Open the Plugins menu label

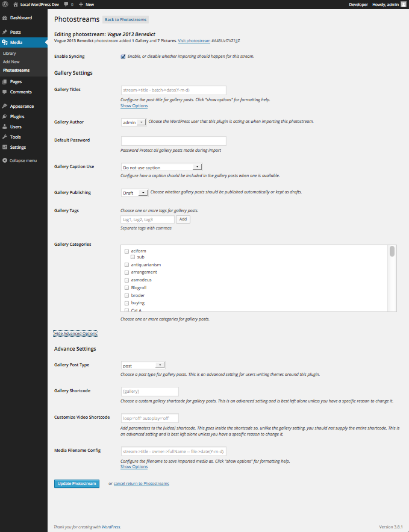tap(17, 116)
